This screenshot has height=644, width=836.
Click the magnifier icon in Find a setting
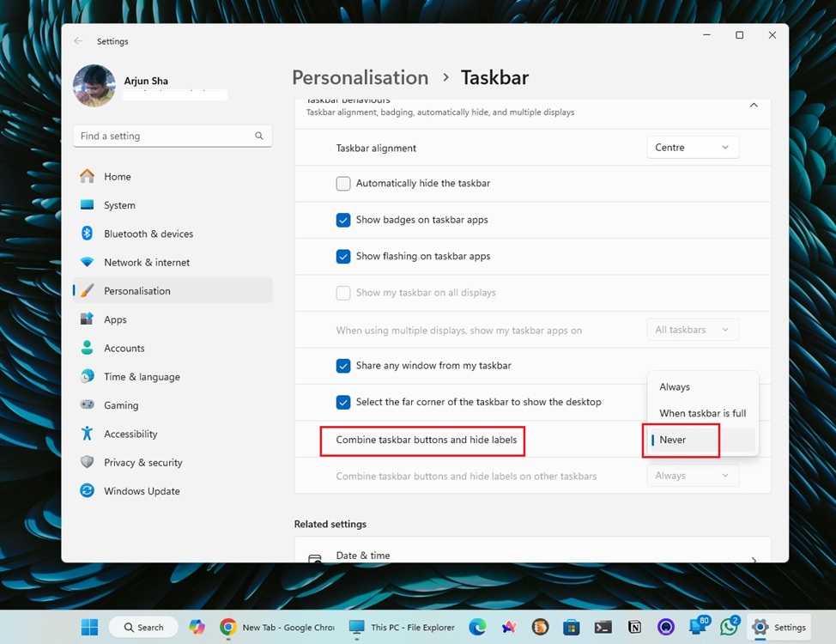point(259,136)
